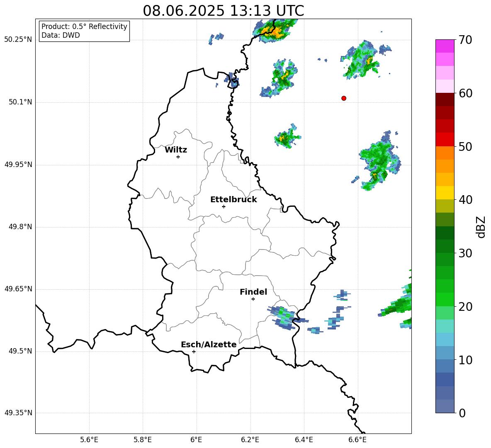
Task: Click the 5.6°E longitude label
Action: [89, 440]
